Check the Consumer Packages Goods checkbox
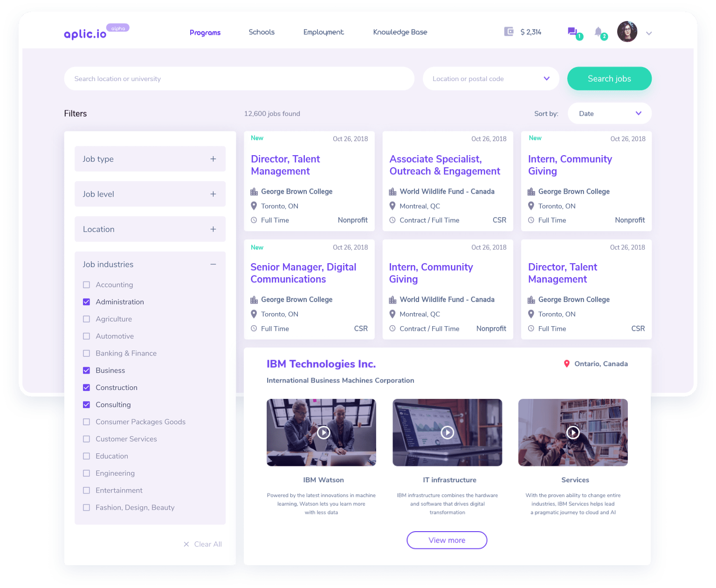716x588 pixels. tap(86, 422)
